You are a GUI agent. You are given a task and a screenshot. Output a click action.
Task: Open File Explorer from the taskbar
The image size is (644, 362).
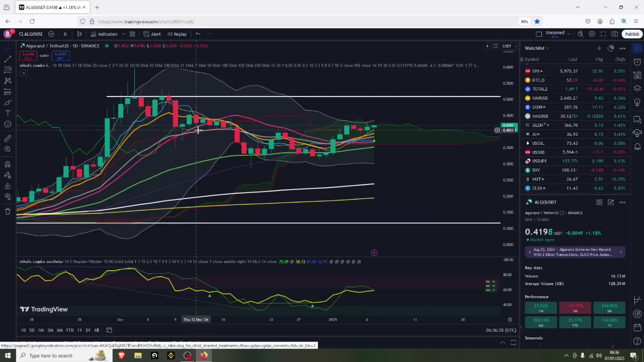coord(138,355)
